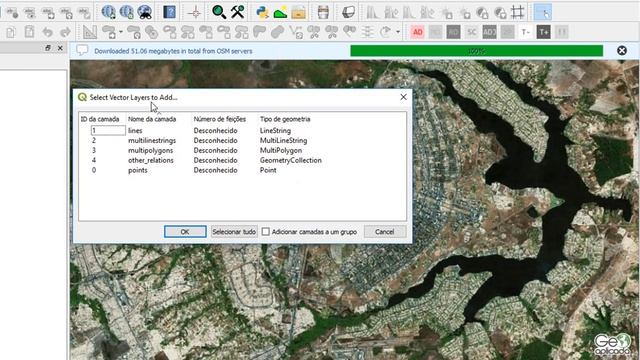Close the left docked panel
The image size is (640, 360).
60,48
